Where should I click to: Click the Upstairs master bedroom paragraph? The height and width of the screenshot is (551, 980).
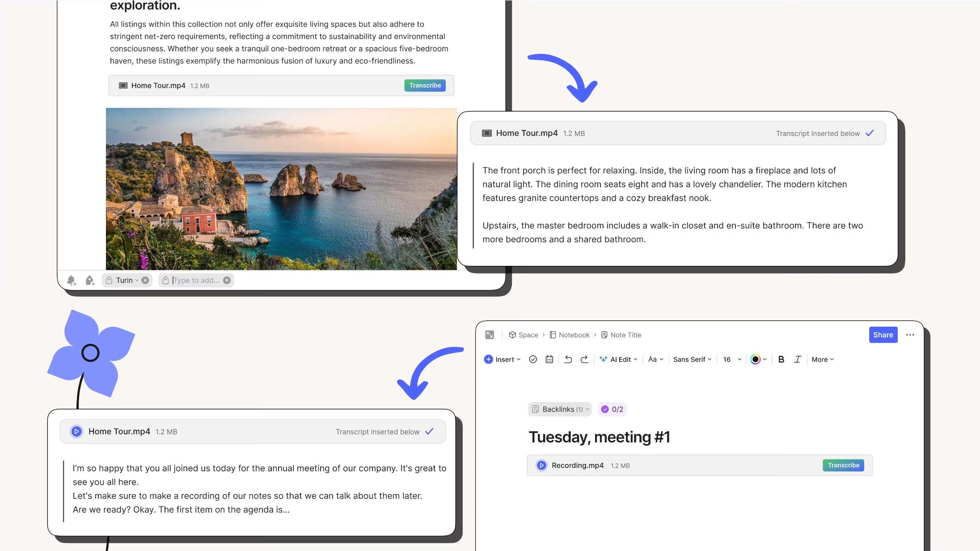point(672,232)
